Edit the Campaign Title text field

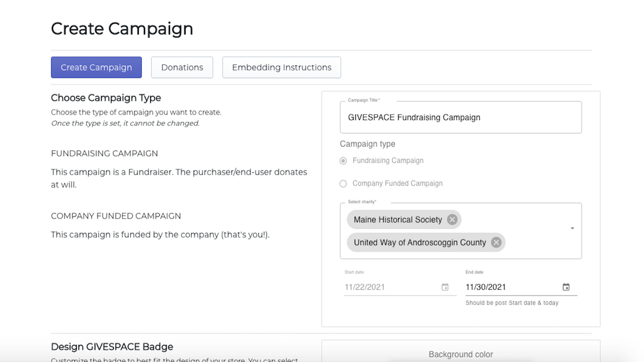pyautogui.click(x=461, y=117)
